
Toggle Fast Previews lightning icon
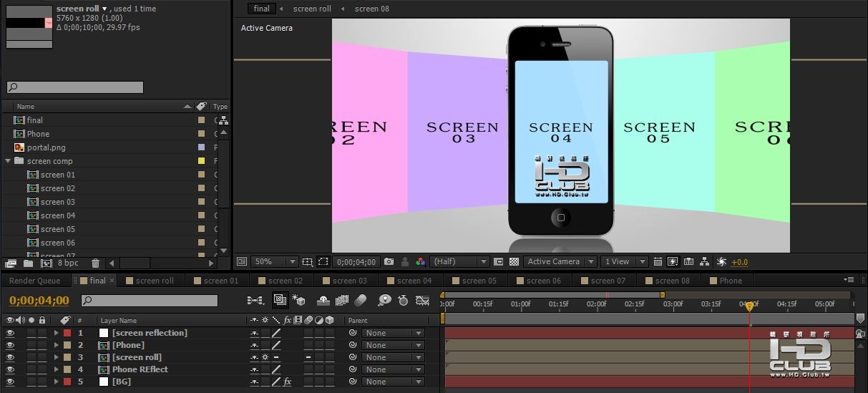click(x=673, y=262)
